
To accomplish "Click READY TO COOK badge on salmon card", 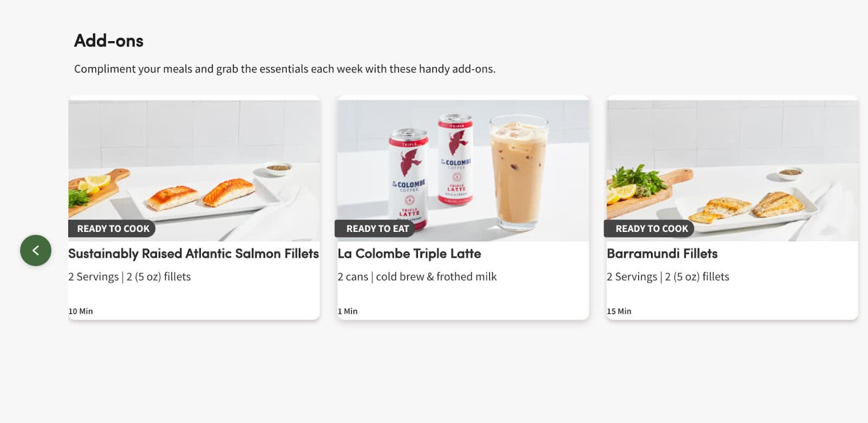I will point(112,229).
